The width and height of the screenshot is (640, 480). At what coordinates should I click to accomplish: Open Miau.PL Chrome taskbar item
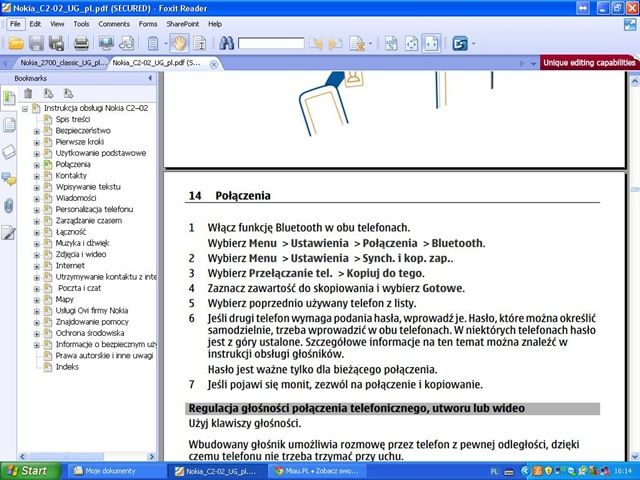[317, 471]
